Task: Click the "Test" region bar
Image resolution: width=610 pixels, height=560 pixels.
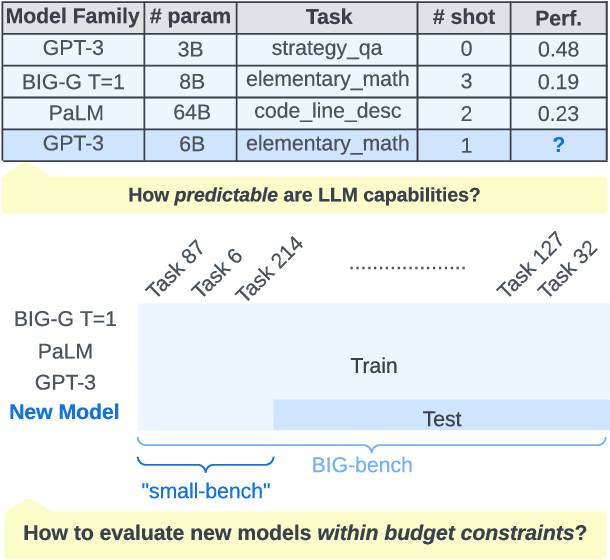Action: click(442, 419)
